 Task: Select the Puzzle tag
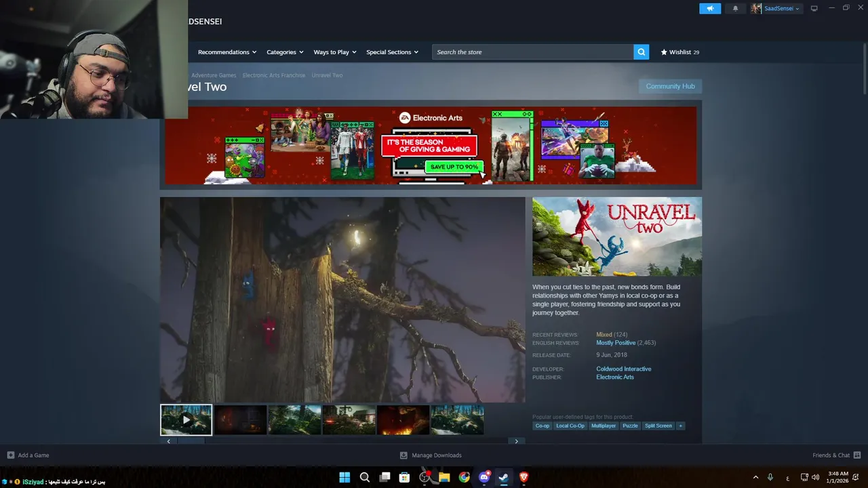pyautogui.click(x=631, y=426)
